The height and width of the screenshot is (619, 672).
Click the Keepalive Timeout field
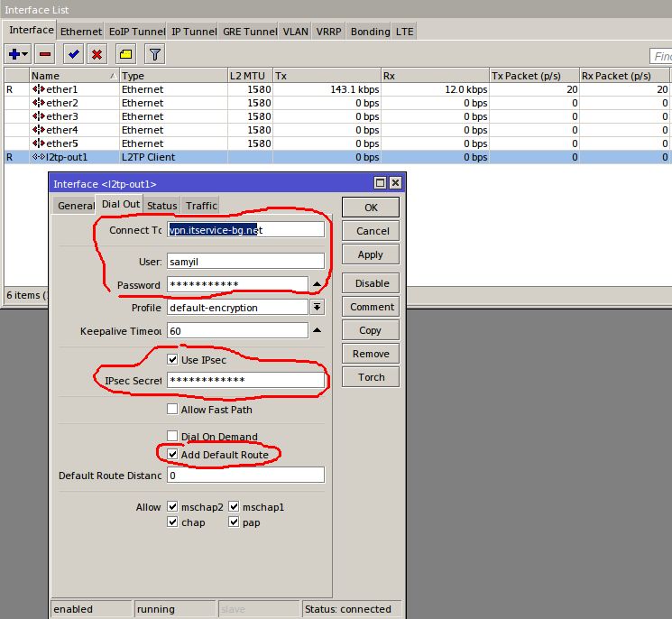pyautogui.click(x=237, y=330)
